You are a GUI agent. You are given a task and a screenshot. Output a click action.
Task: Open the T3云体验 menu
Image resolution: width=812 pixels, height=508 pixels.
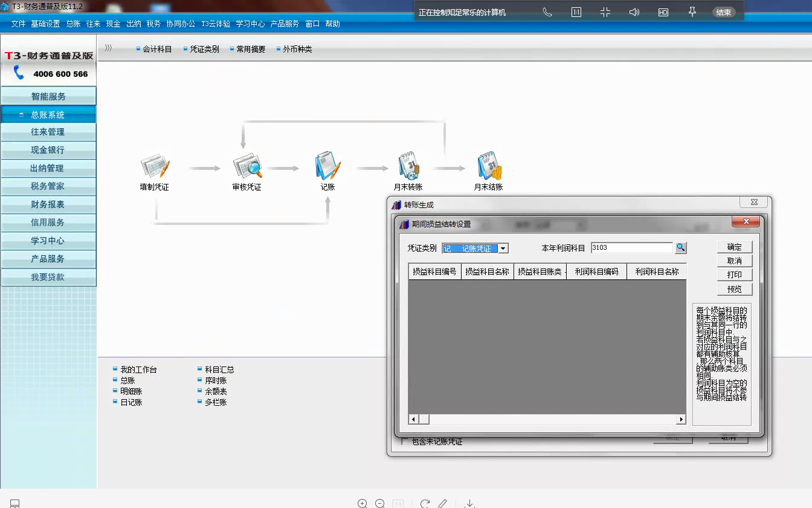pyautogui.click(x=216, y=24)
